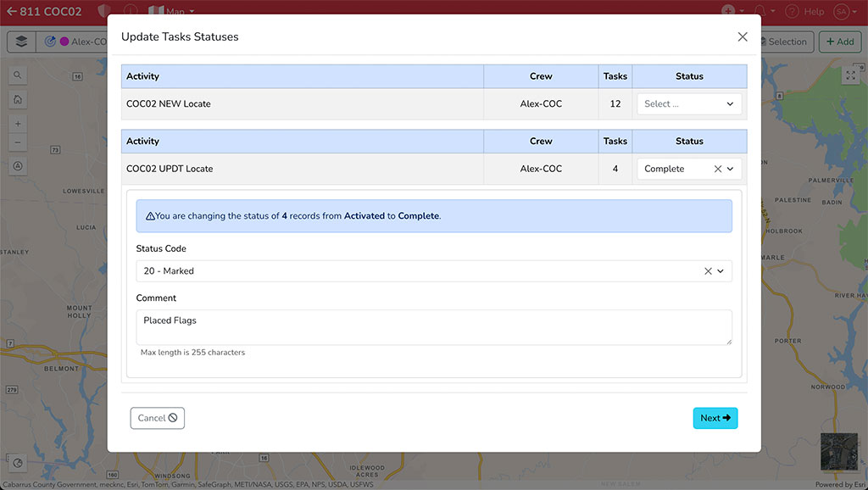
Task: Switch basemap using satellite thumbnail
Action: [x=838, y=452]
